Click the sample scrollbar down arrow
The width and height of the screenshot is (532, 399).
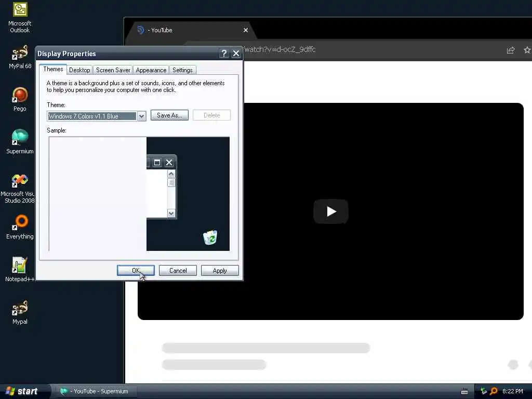tap(171, 214)
